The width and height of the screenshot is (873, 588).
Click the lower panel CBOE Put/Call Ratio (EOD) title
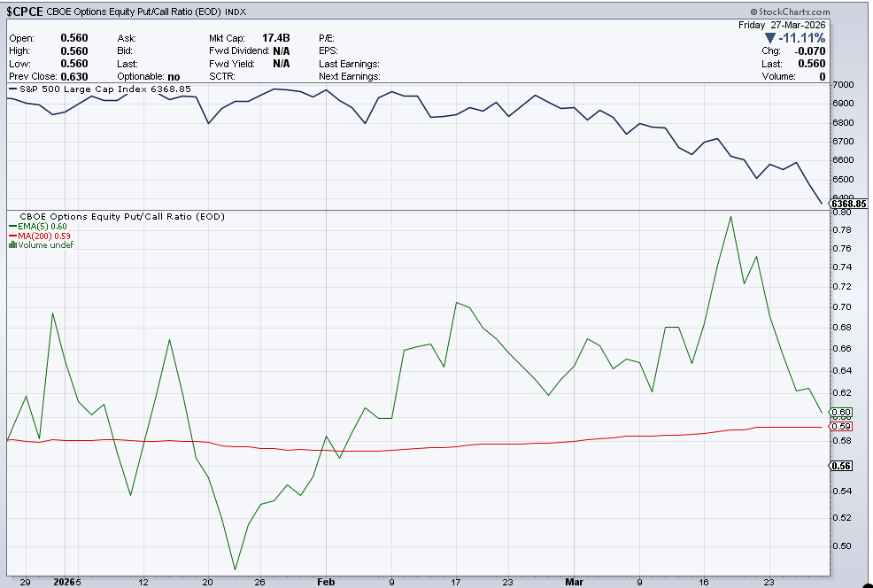pyautogui.click(x=122, y=217)
